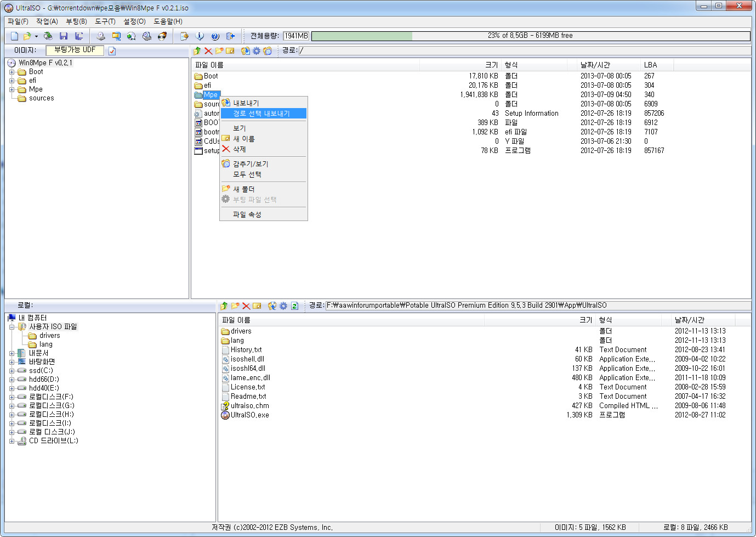Expand the CD 드라이브(L:) node

point(12,441)
